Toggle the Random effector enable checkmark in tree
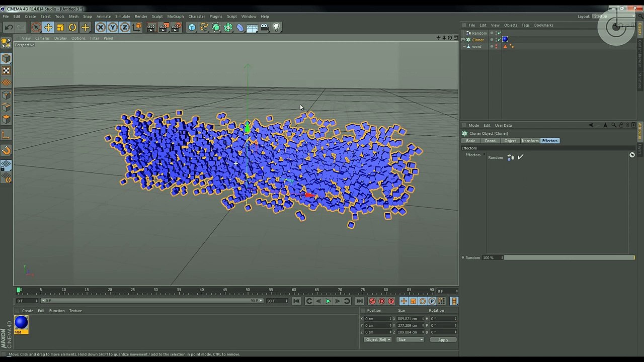The height and width of the screenshot is (362, 644). (499, 33)
